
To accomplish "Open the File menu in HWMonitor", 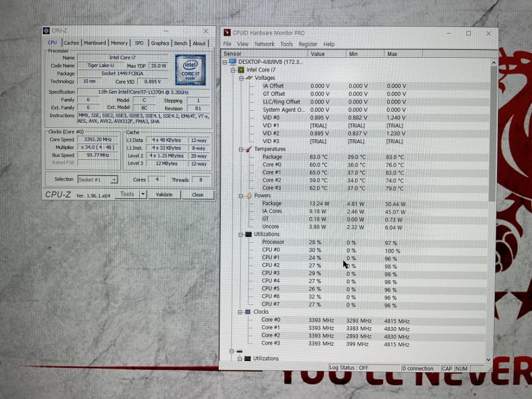I will pyautogui.click(x=227, y=44).
